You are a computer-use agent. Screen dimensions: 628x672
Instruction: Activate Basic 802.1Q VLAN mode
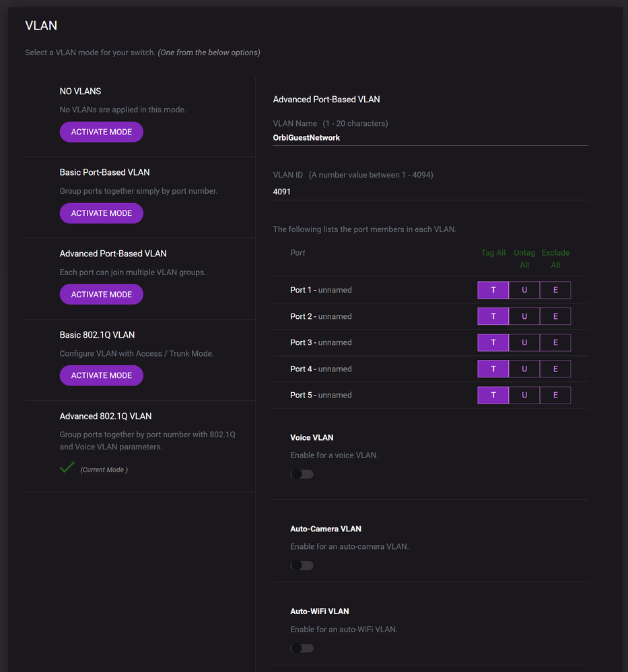(x=101, y=375)
